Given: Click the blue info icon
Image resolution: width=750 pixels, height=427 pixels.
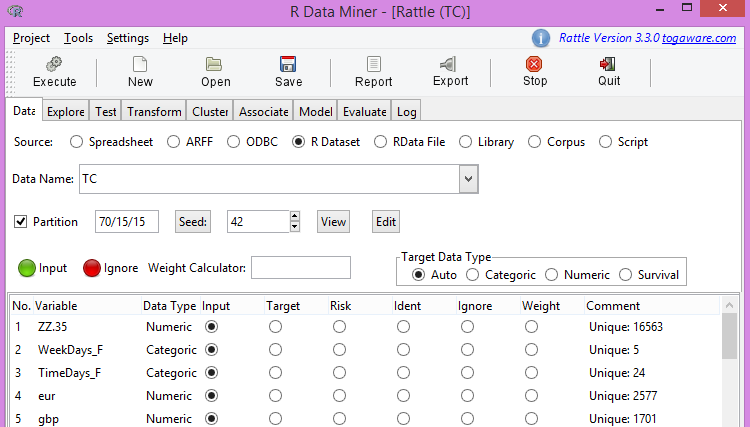Looking at the screenshot, I should [541, 38].
